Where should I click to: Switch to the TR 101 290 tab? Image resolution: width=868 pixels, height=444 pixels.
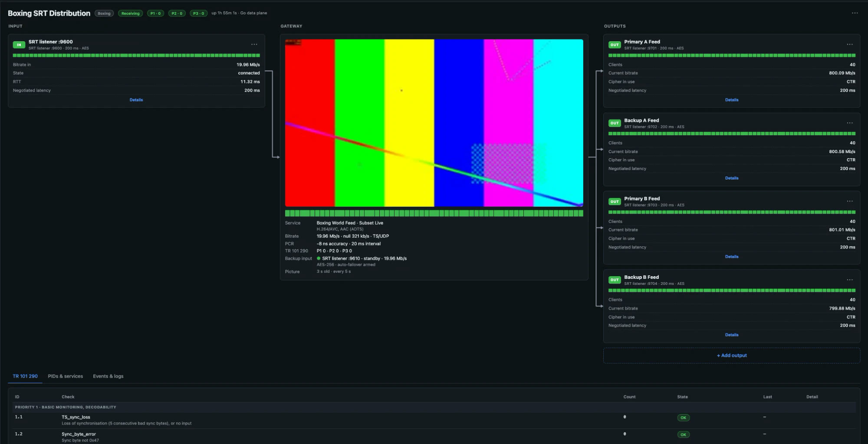click(x=25, y=376)
